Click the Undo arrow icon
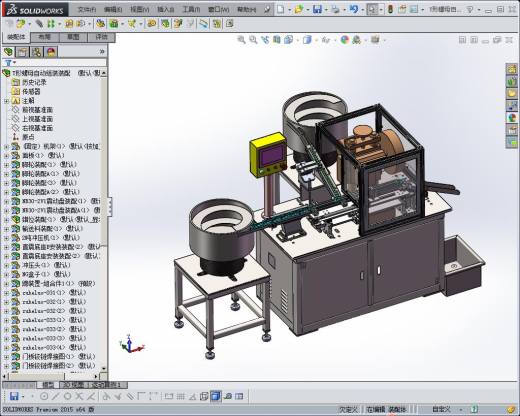This screenshot has height=416, width=520. 354,9
